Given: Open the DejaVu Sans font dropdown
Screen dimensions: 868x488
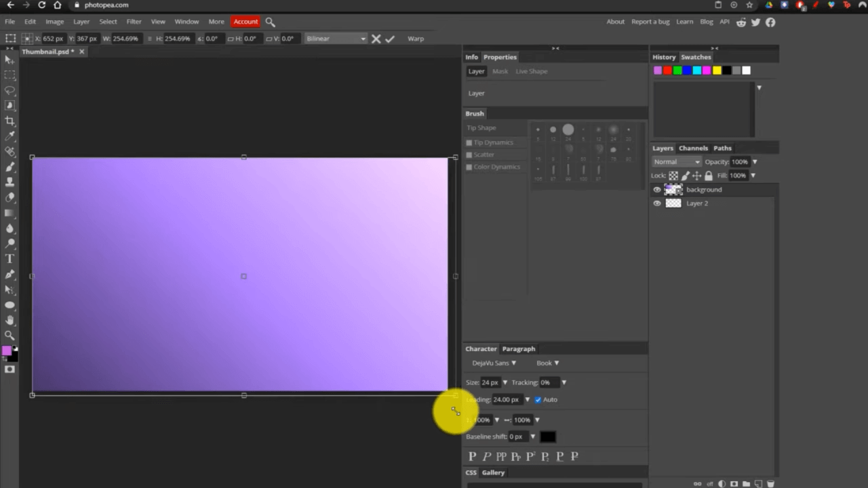Looking at the screenshot, I should click(494, 363).
